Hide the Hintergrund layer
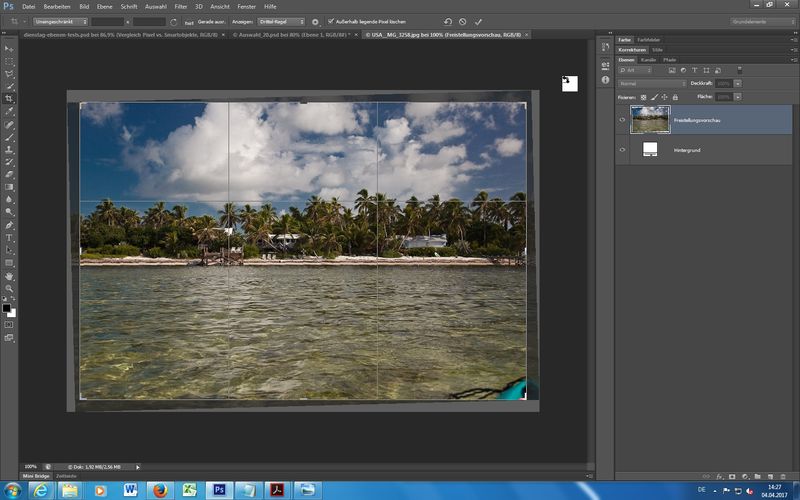Viewport: 800px width, 500px height. [622, 149]
